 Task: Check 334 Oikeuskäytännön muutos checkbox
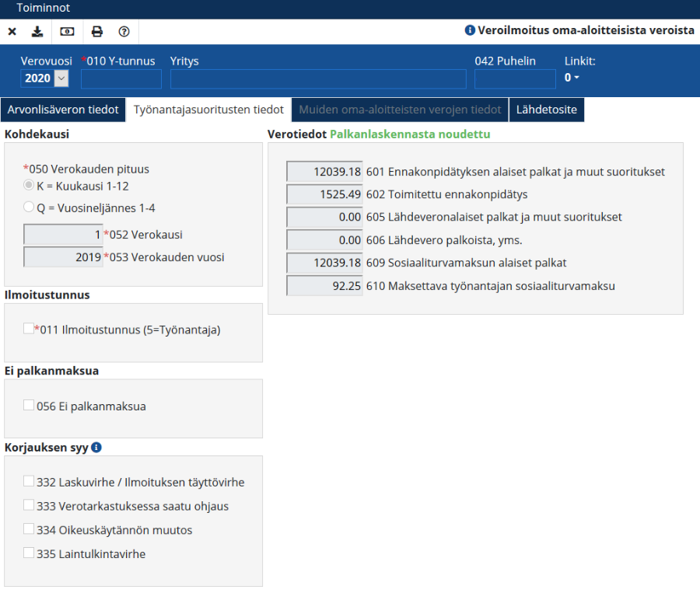pos(29,530)
